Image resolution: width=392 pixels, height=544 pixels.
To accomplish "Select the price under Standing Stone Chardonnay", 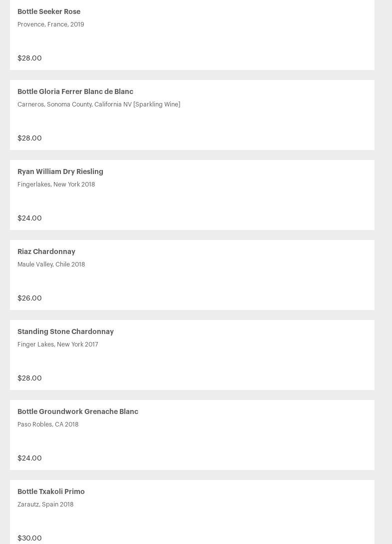I will point(29,378).
